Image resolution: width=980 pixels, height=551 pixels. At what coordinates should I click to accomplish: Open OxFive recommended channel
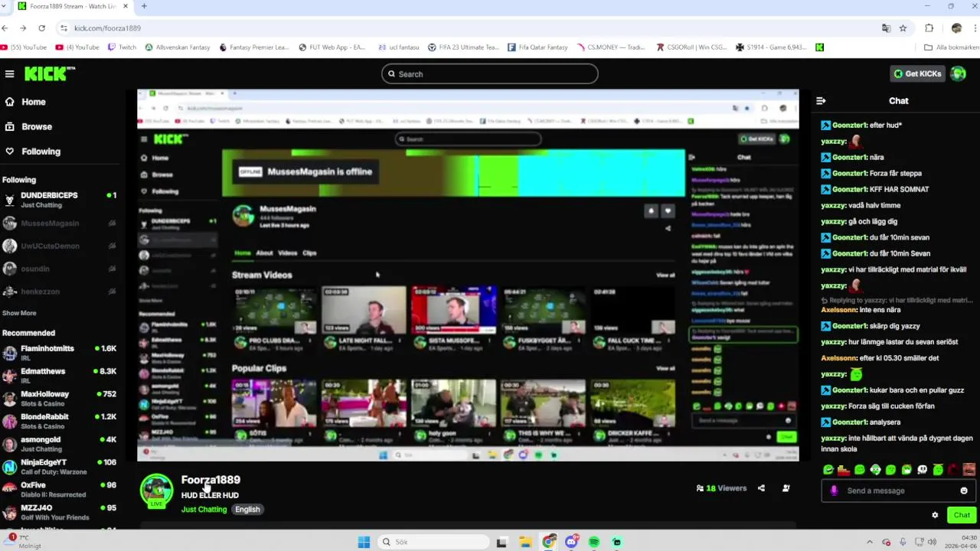pos(60,489)
